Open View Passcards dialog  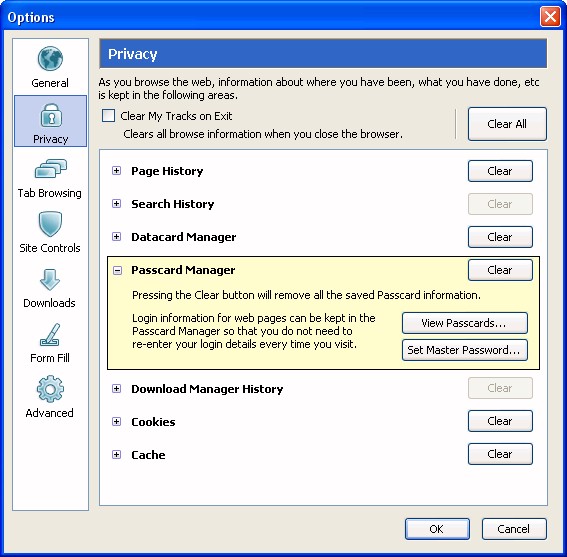465,323
